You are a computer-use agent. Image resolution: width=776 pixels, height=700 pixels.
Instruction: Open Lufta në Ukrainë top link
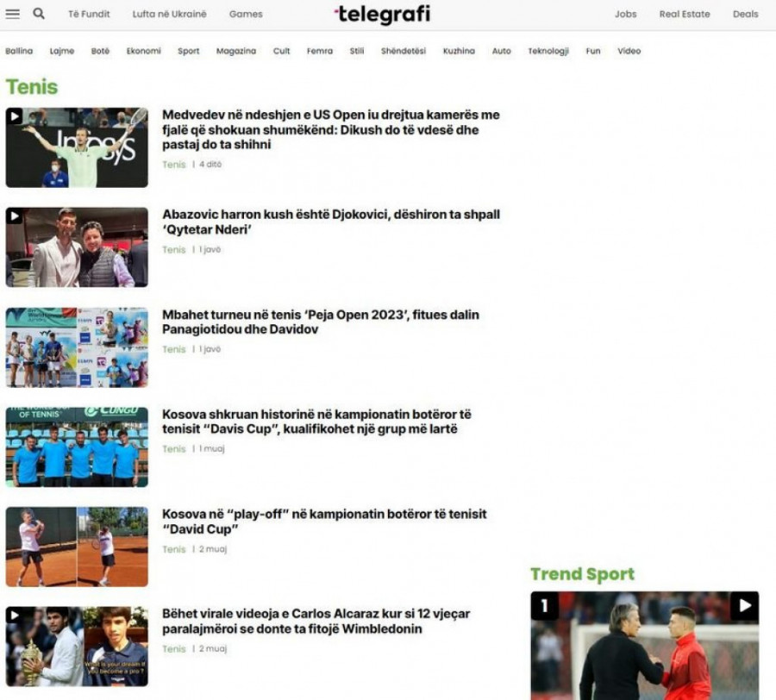[170, 14]
